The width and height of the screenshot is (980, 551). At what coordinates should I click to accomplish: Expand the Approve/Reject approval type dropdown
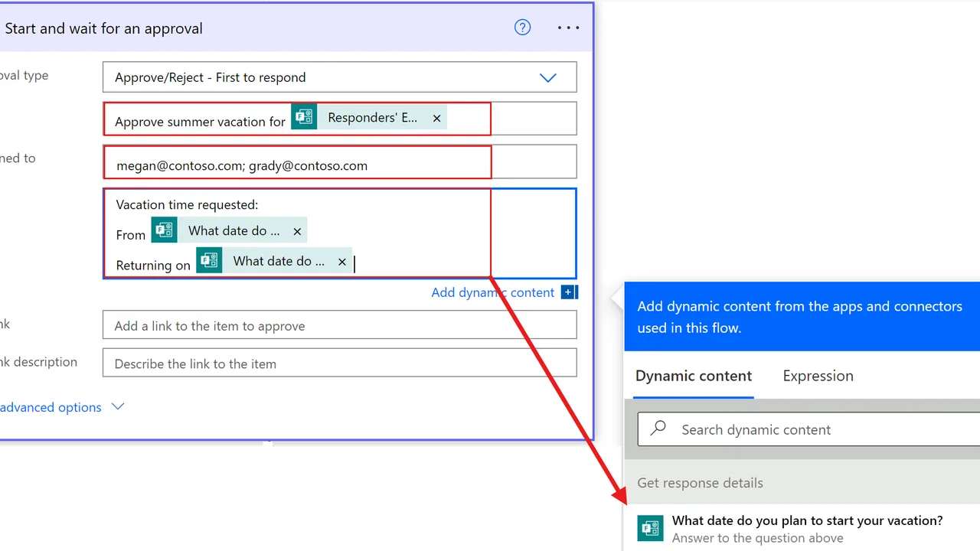pos(548,77)
